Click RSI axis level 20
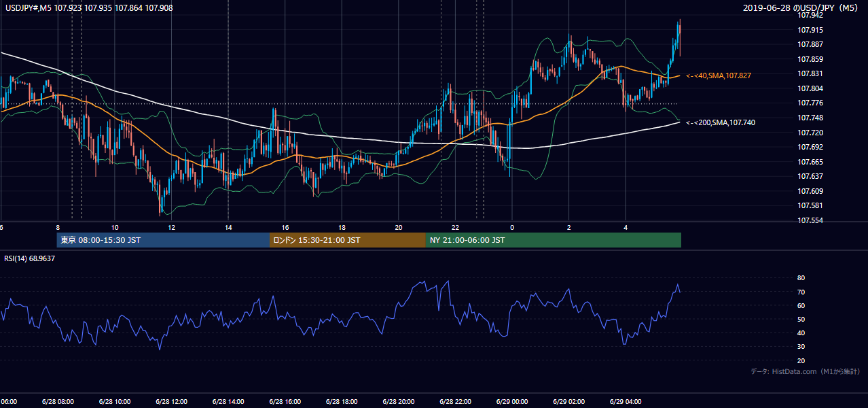This screenshot has height=408, width=868. [x=801, y=360]
